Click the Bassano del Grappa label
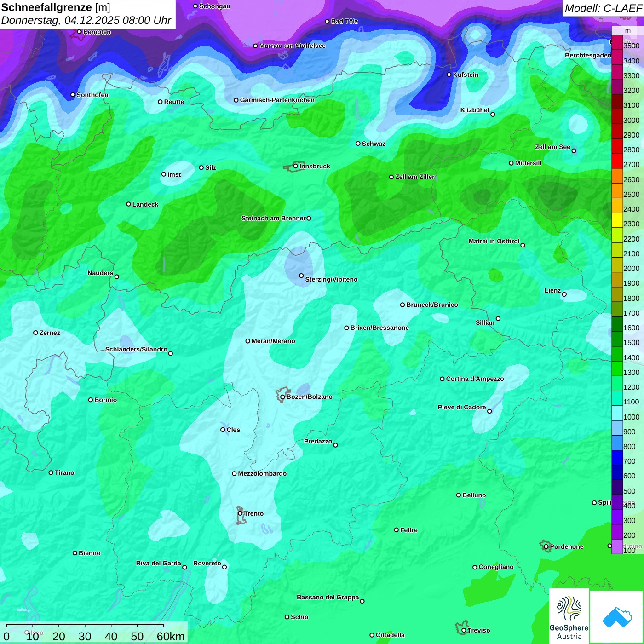 328,597
